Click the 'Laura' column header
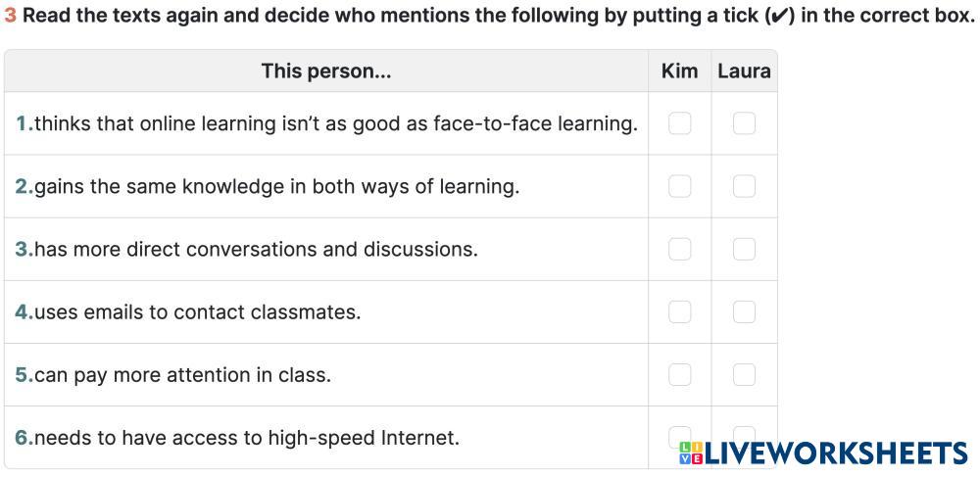The width and height of the screenshot is (980, 477). click(744, 71)
